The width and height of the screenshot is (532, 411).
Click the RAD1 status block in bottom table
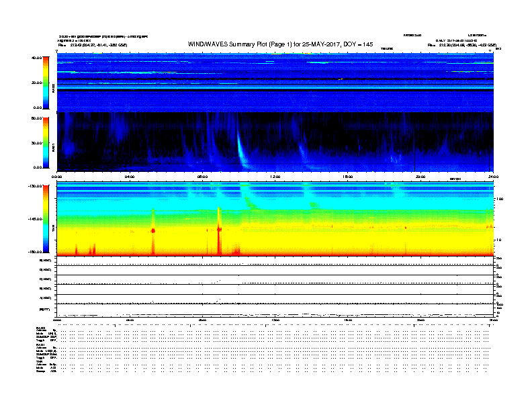pos(46,351)
